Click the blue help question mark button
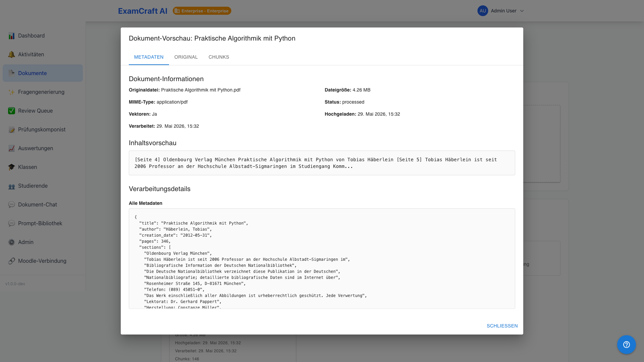 [x=627, y=345]
